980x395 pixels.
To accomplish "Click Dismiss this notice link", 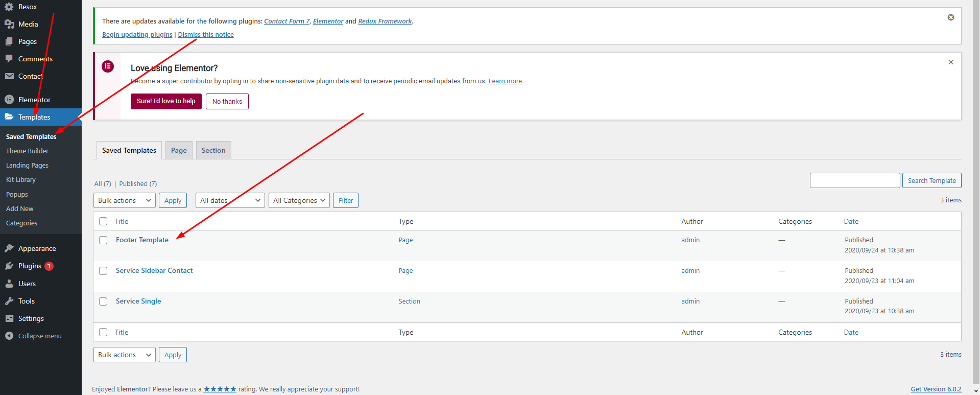I will (206, 34).
